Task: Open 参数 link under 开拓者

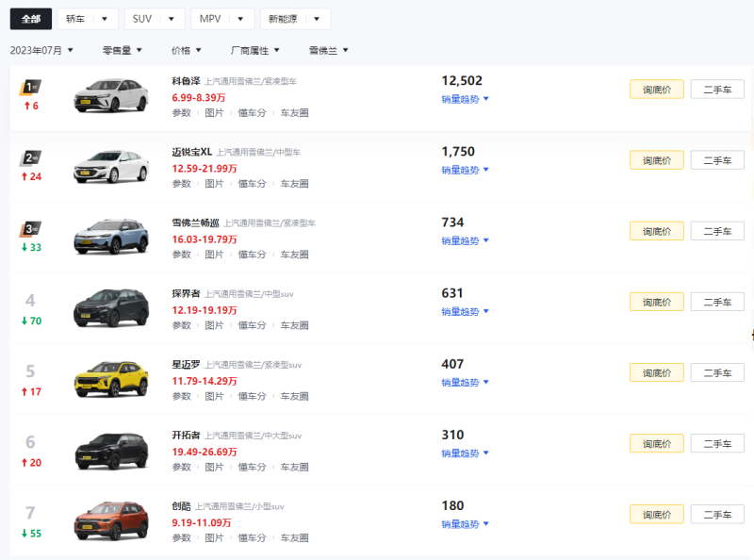Action: coord(181,467)
